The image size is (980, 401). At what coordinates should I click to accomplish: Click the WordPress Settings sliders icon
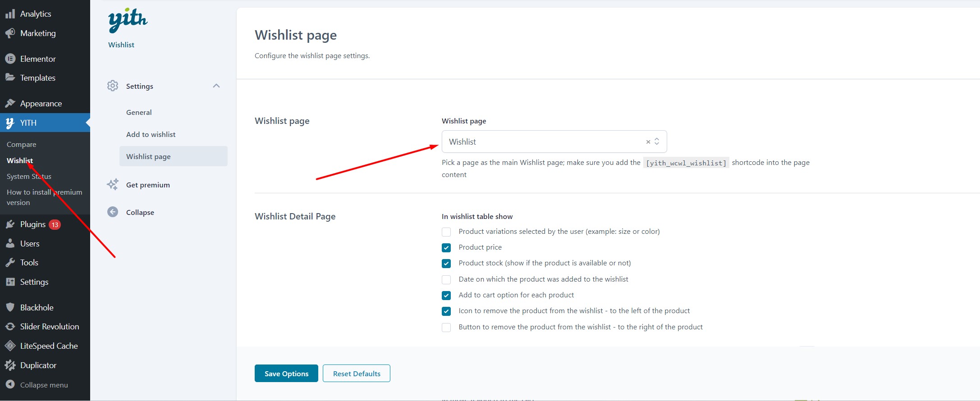click(10, 282)
